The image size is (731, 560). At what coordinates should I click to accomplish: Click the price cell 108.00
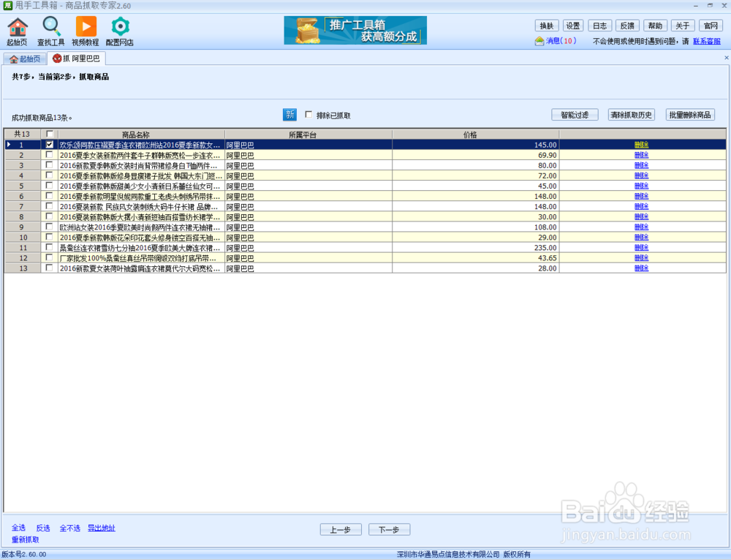pyautogui.click(x=476, y=227)
